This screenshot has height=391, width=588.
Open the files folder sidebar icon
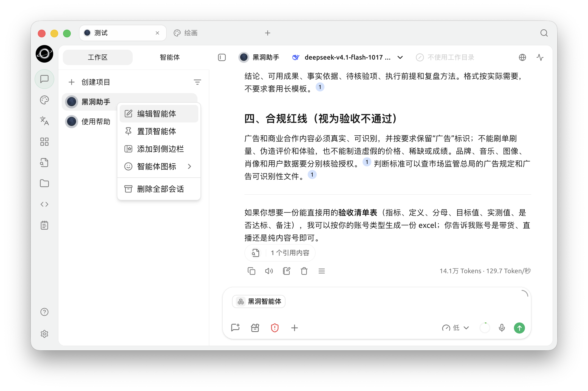[x=44, y=183]
